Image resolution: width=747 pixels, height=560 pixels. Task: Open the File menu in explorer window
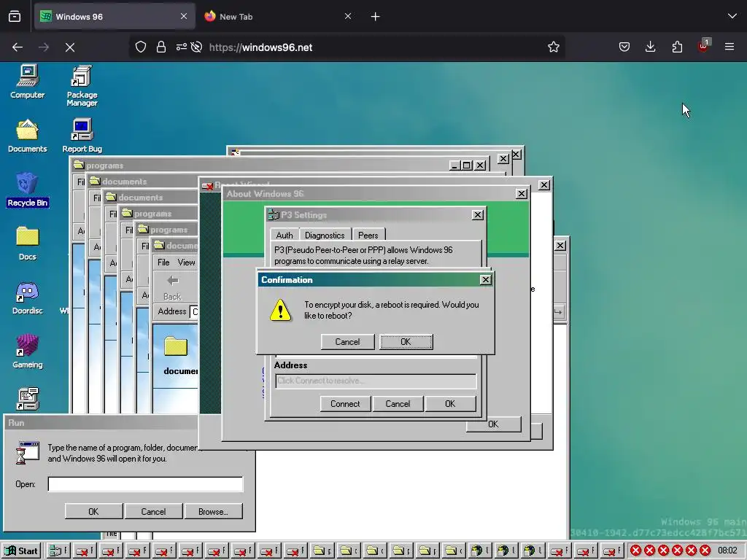[163, 262]
